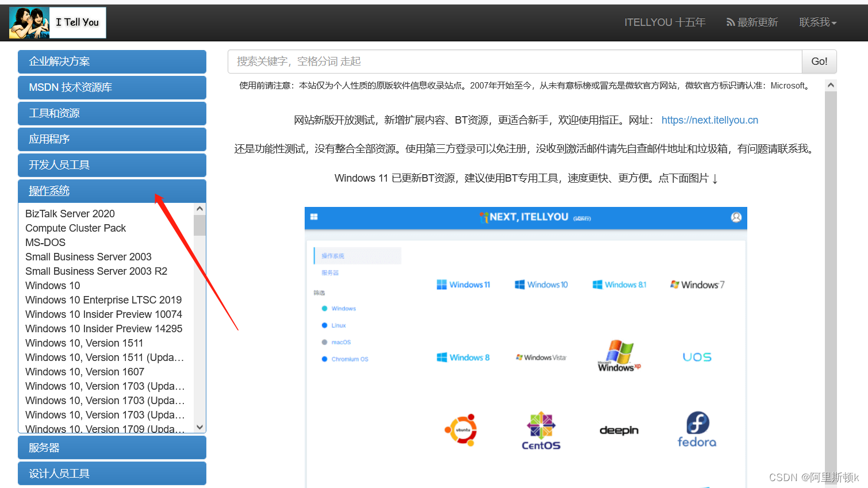Select Windows 10, Version 1607 entry
The height and width of the screenshot is (488, 868).
(85, 372)
